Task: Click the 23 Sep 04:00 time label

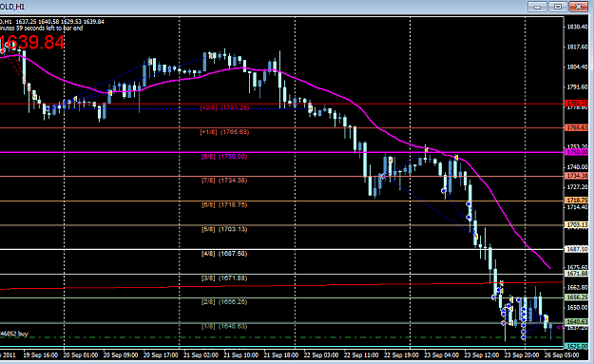Action: 441,355
